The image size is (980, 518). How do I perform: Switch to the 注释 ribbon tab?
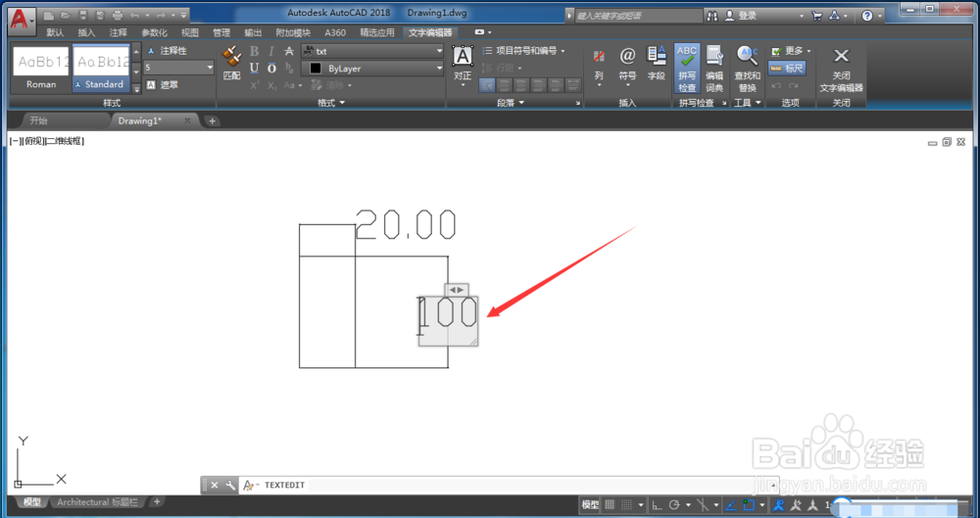point(119,32)
